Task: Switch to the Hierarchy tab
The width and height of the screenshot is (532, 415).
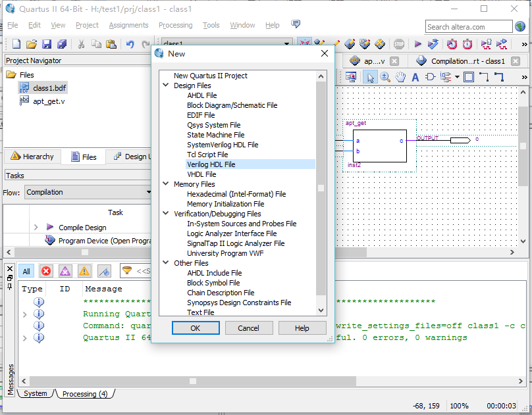Action: tap(32, 157)
